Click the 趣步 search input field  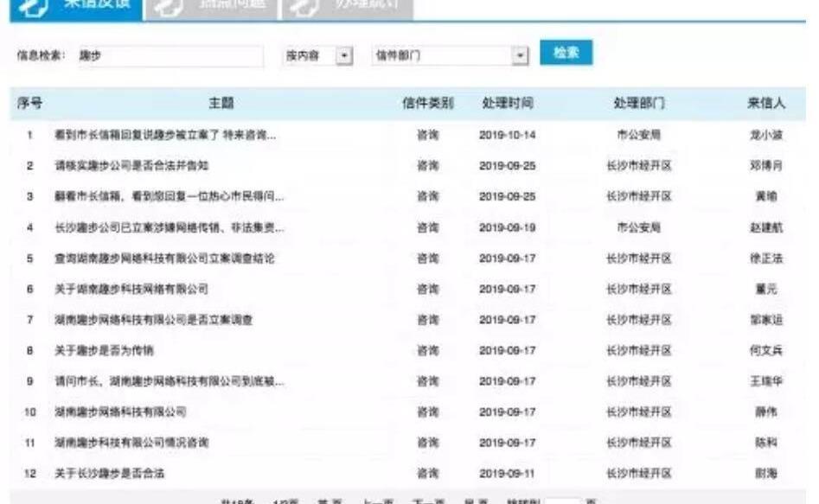click(169, 55)
